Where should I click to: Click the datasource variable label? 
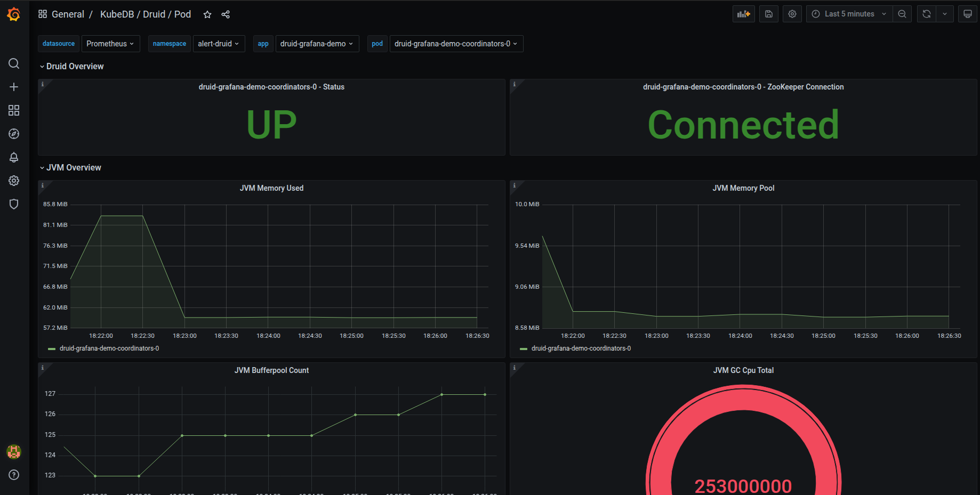tap(59, 44)
